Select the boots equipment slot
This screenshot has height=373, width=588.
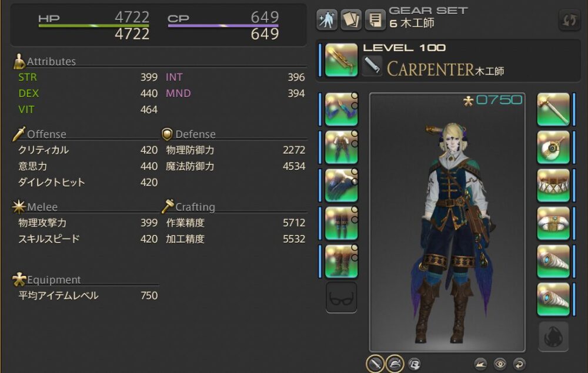point(341,261)
